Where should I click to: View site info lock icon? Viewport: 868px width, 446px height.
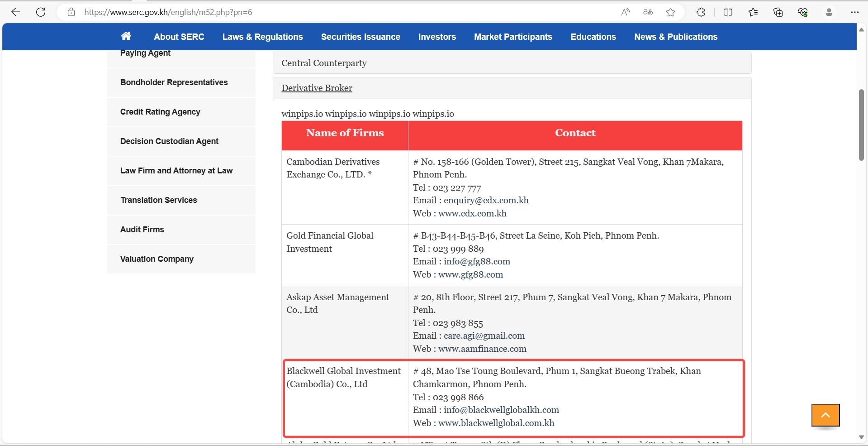pyautogui.click(x=71, y=12)
